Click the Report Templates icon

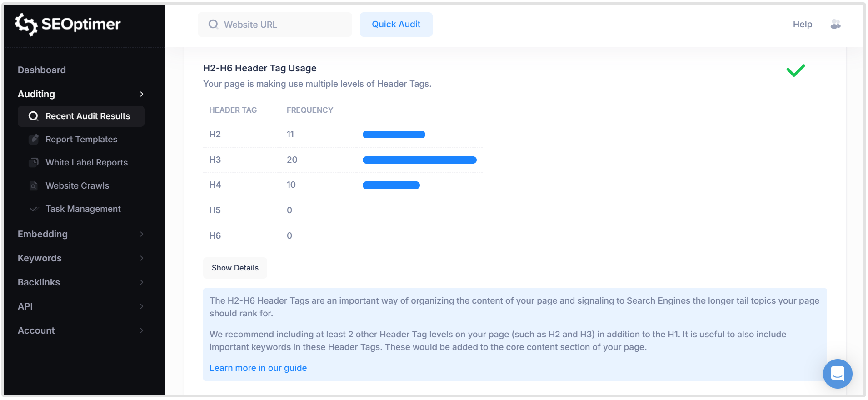(34, 139)
